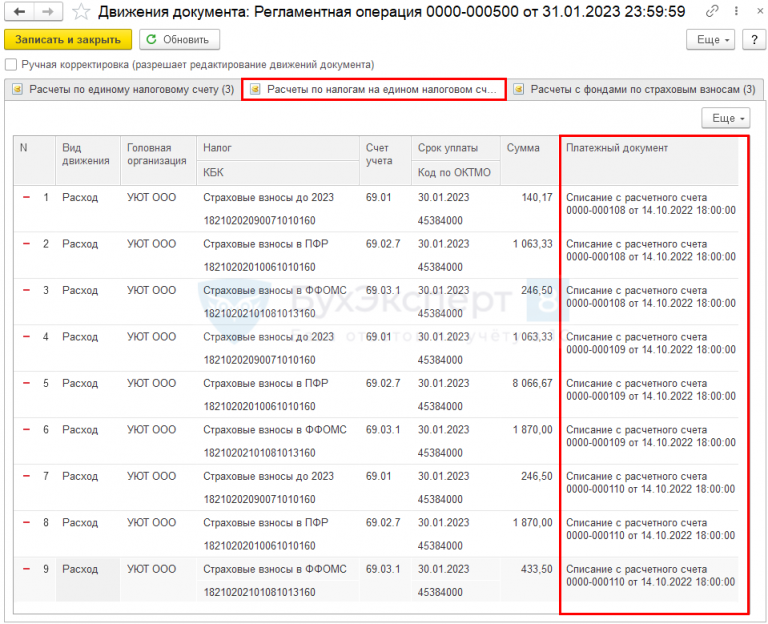768x624 pixels.
Task: Click the Срок уплаты column header
Action: click(456, 148)
